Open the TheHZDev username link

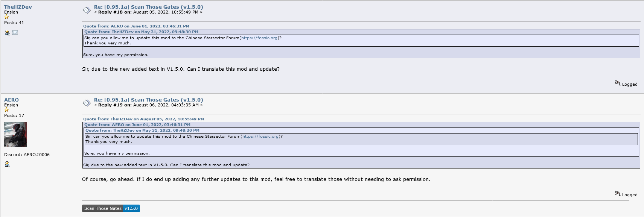pyautogui.click(x=18, y=7)
